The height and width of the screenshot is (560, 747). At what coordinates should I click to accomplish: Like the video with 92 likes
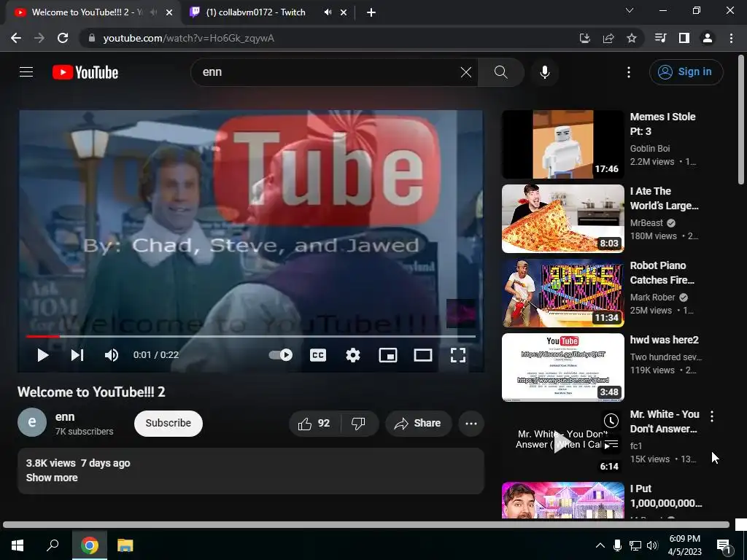click(x=314, y=424)
